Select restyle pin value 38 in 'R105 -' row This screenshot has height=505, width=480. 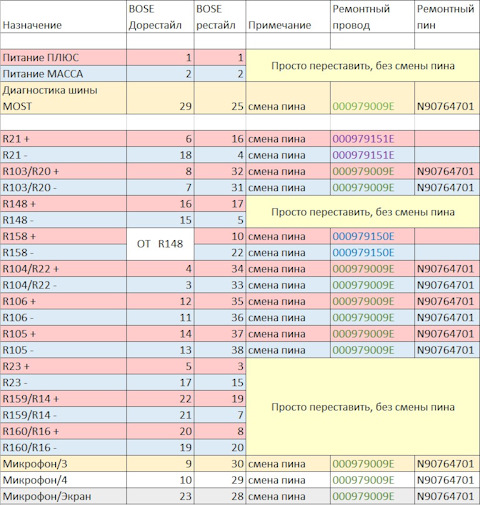(x=238, y=350)
